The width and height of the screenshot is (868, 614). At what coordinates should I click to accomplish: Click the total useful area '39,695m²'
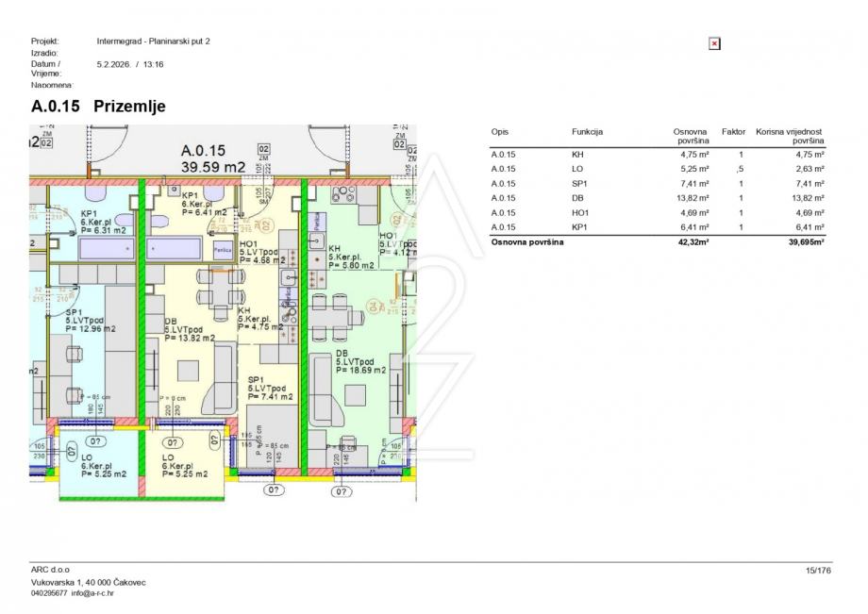(807, 241)
